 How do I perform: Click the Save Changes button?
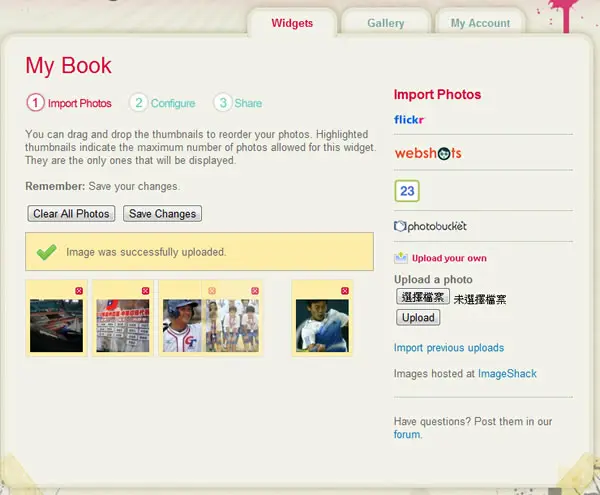pos(162,213)
